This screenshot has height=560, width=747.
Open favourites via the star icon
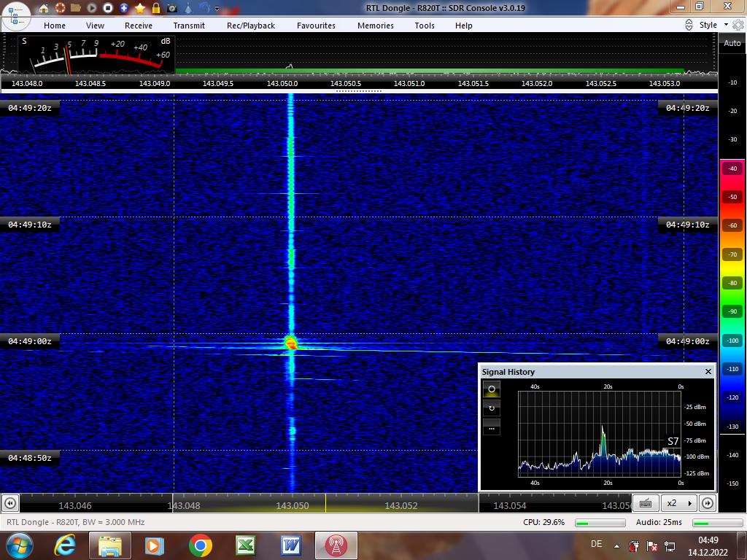(x=140, y=8)
